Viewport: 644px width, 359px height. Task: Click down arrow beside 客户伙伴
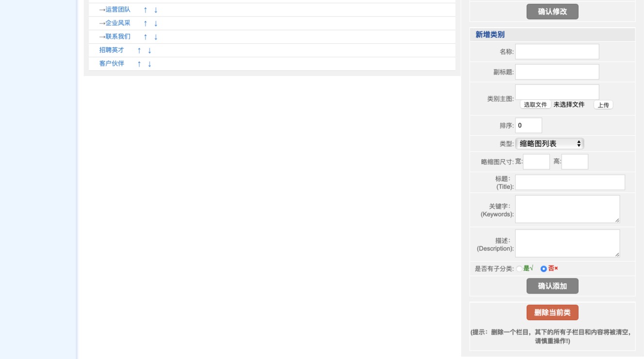[149, 65]
